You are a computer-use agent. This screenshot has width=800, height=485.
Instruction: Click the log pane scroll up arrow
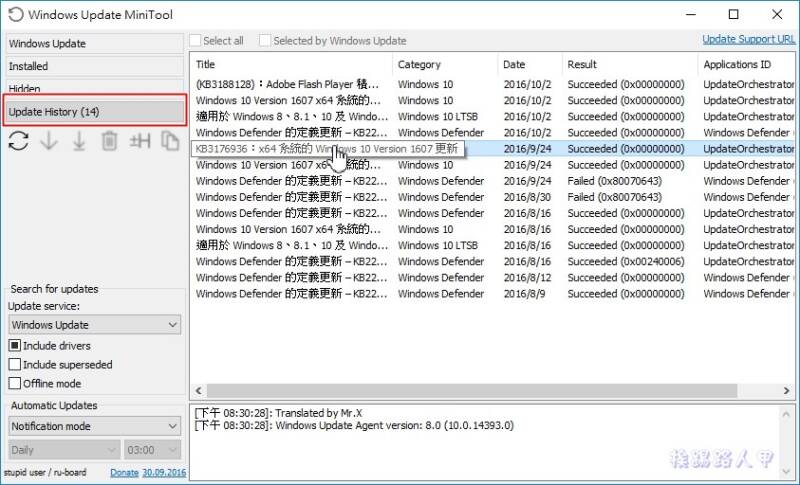point(786,414)
